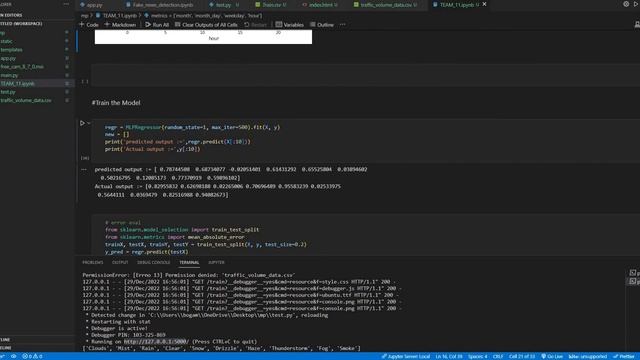Open output options ellipsis of prediction cell
The image size is (640, 360).
pos(84,169)
